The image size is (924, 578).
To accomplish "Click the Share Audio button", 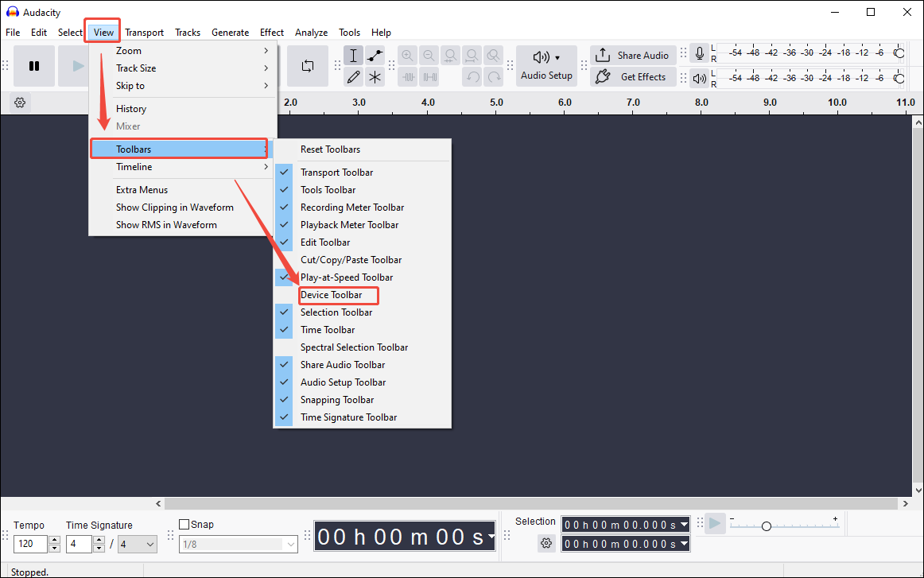I will (634, 56).
